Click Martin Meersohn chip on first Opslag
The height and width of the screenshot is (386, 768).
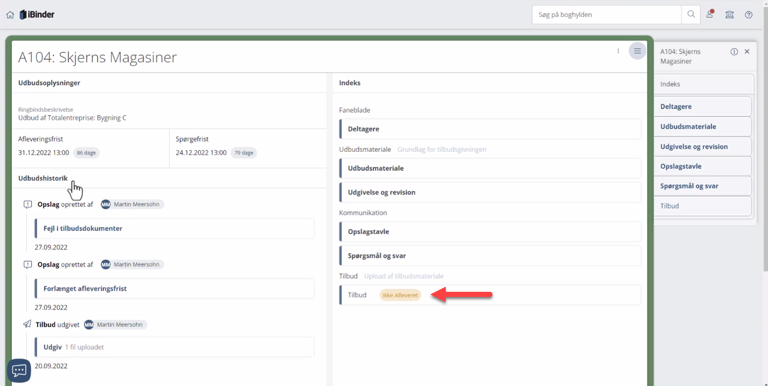(132, 204)
